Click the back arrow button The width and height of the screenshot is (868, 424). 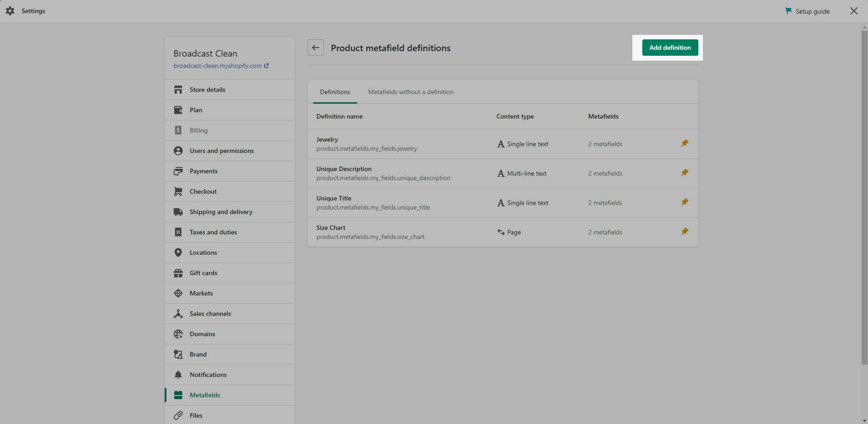click(315, 48)
